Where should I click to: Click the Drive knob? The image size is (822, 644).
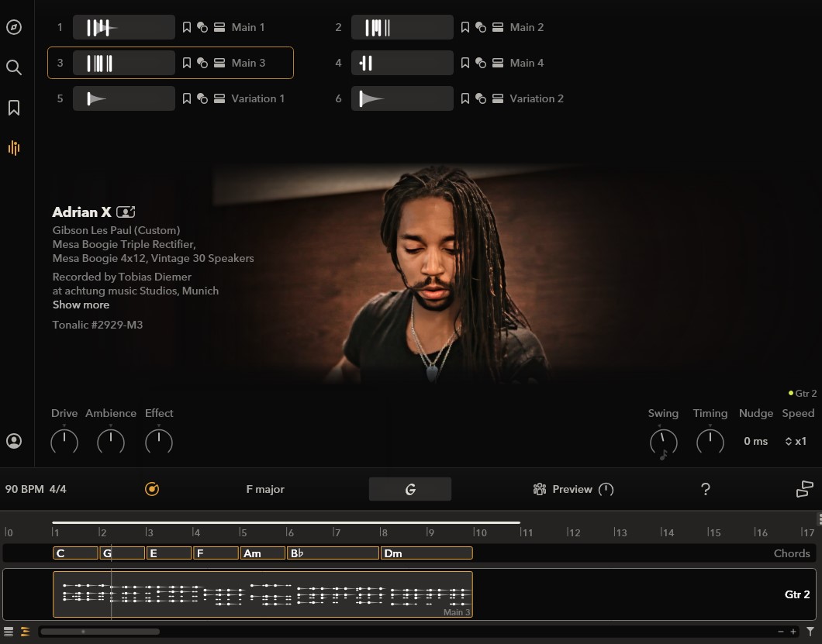(x=64, y=442)
